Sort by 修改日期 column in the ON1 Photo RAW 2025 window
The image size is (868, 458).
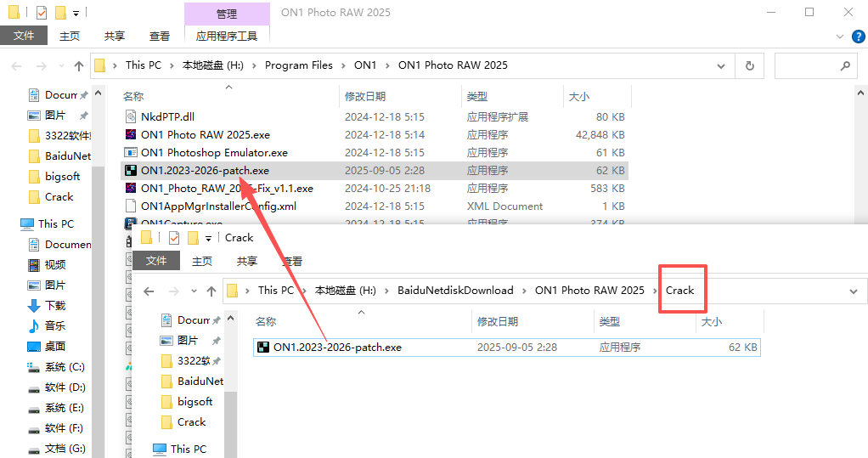point(365,96)
